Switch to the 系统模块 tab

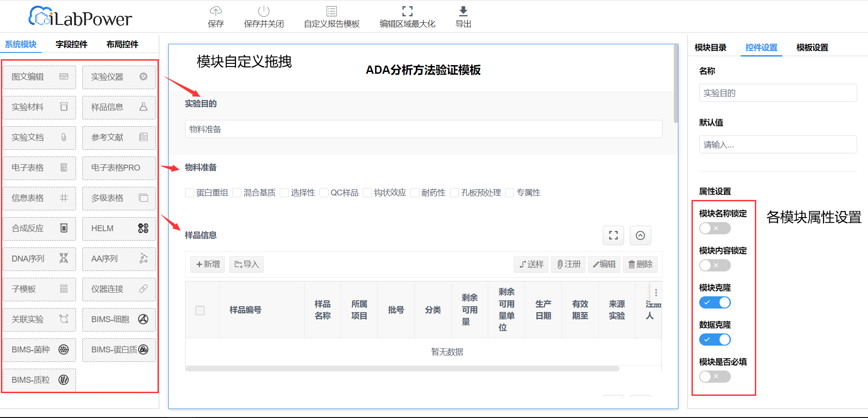click(21, 44)
